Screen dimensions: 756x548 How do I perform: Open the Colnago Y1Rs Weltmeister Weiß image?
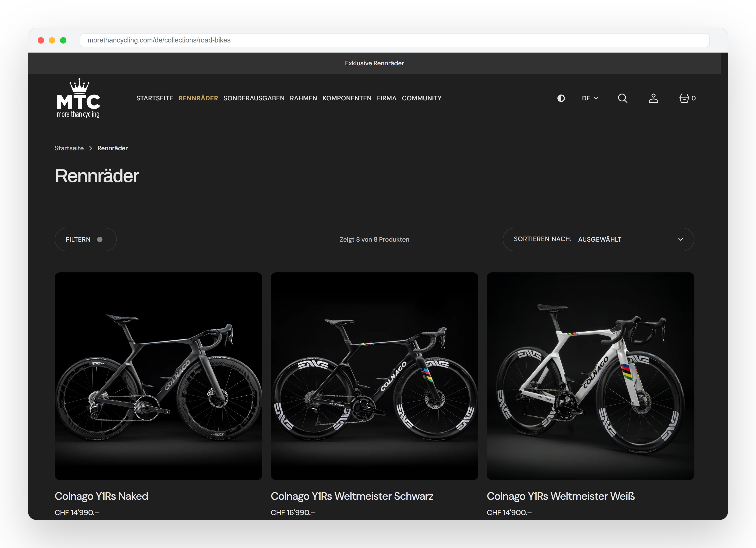tap(590, 376)
